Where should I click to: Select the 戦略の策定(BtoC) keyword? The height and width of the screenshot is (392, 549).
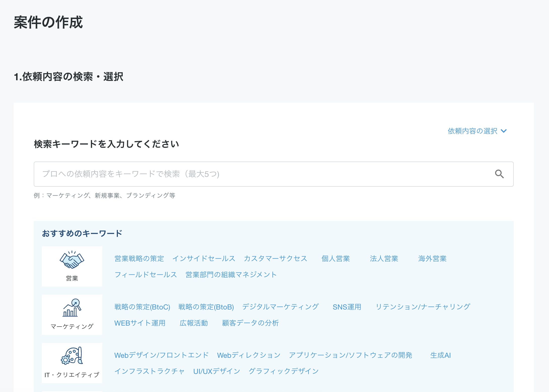pyautogui.click(x=142, y=307)
